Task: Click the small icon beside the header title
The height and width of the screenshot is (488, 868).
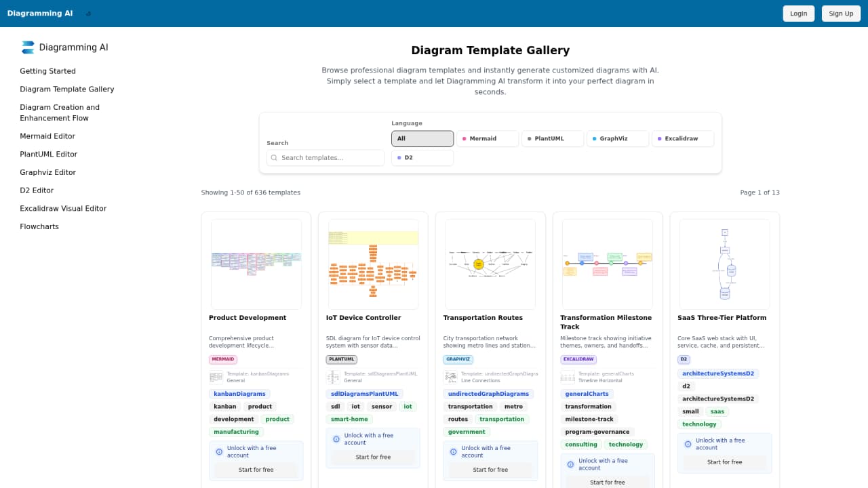Action: (89, 14)
